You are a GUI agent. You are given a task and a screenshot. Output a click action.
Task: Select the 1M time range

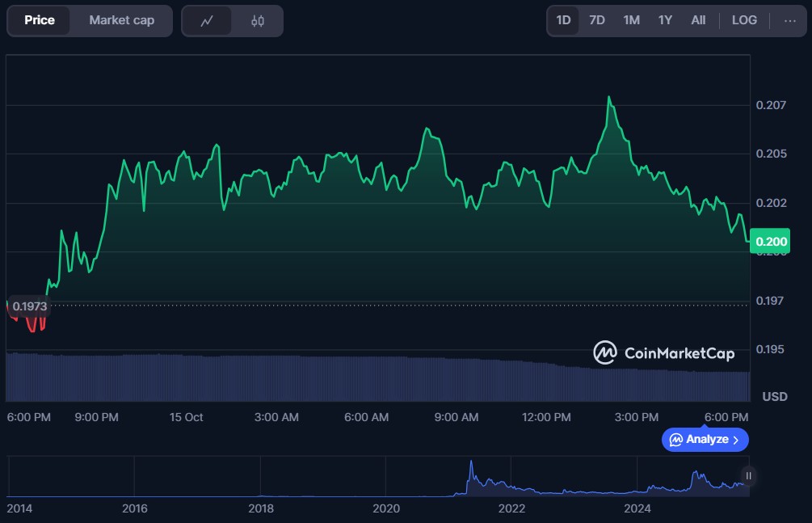631,20
